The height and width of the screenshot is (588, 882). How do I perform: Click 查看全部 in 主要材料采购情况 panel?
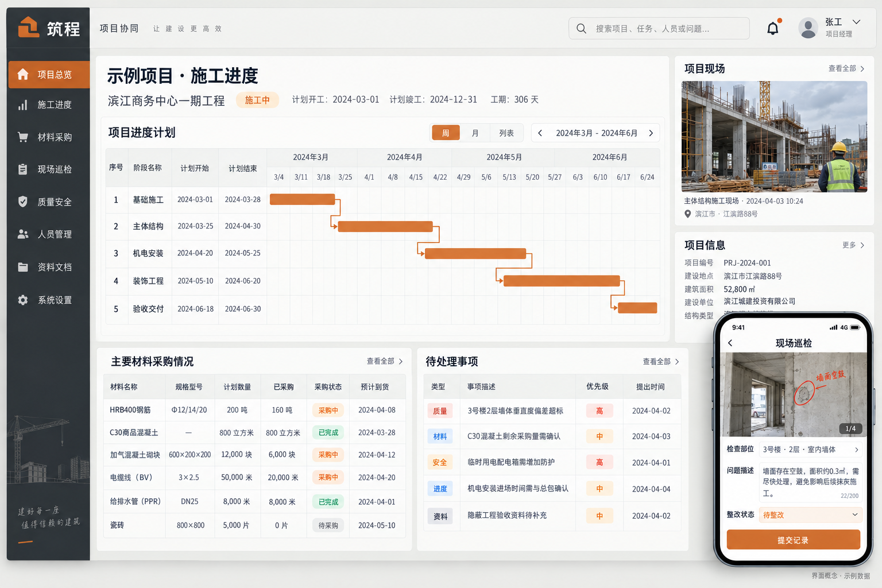tap(380, 361)
